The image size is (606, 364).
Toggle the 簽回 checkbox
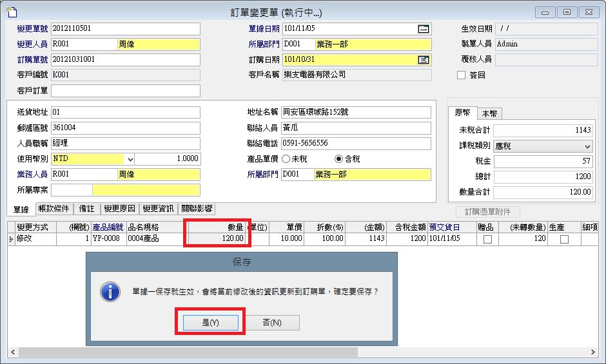tap(461, 75)
